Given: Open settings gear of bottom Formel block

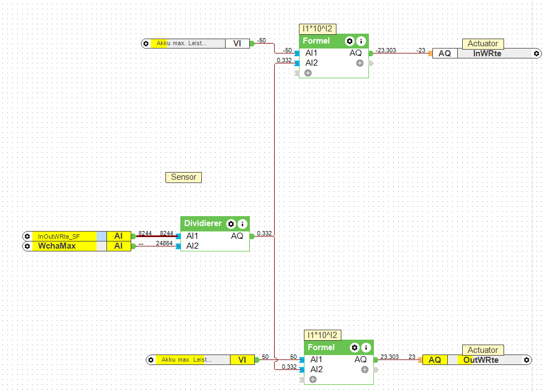Looking at the screenshot, I should pos(354,347).
